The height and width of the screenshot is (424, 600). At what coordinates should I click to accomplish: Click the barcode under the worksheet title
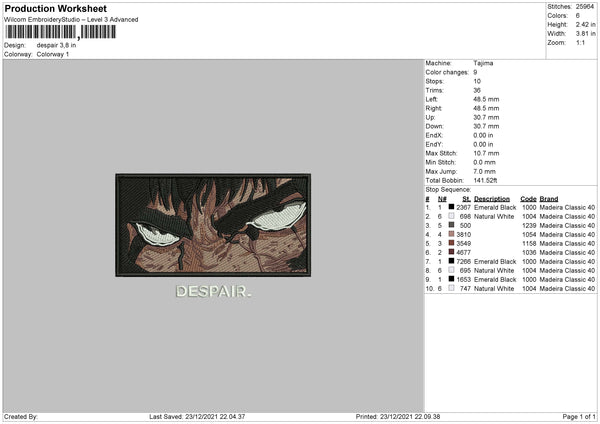[60, 32]
